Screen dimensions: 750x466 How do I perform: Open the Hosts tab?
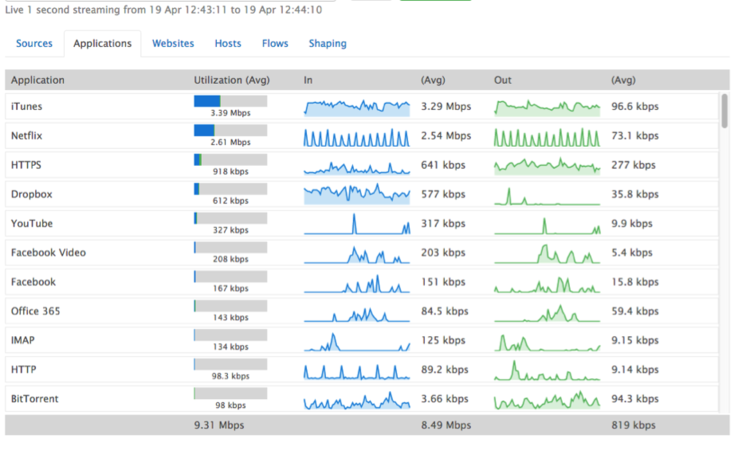[x=228, y=44]
